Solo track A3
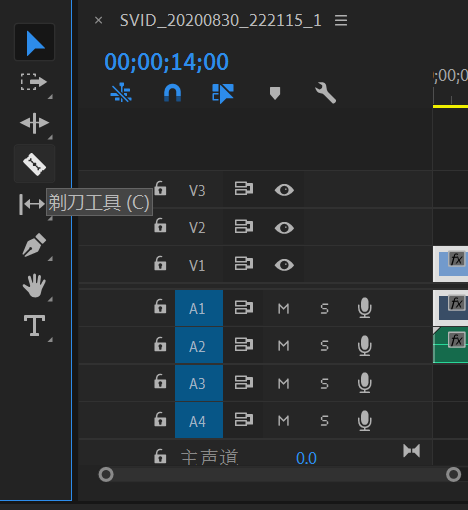The height and width of the screenshot is (510, 468). [x=325, y=383]
